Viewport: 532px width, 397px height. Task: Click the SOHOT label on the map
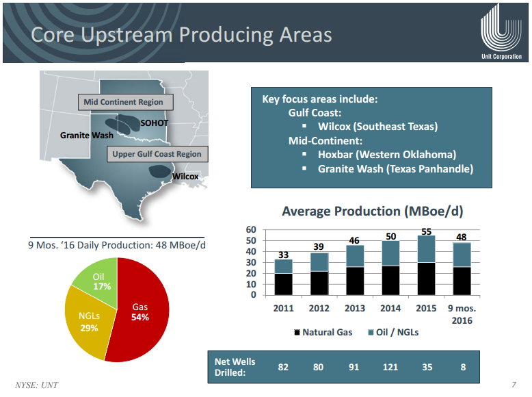point(153,123)
